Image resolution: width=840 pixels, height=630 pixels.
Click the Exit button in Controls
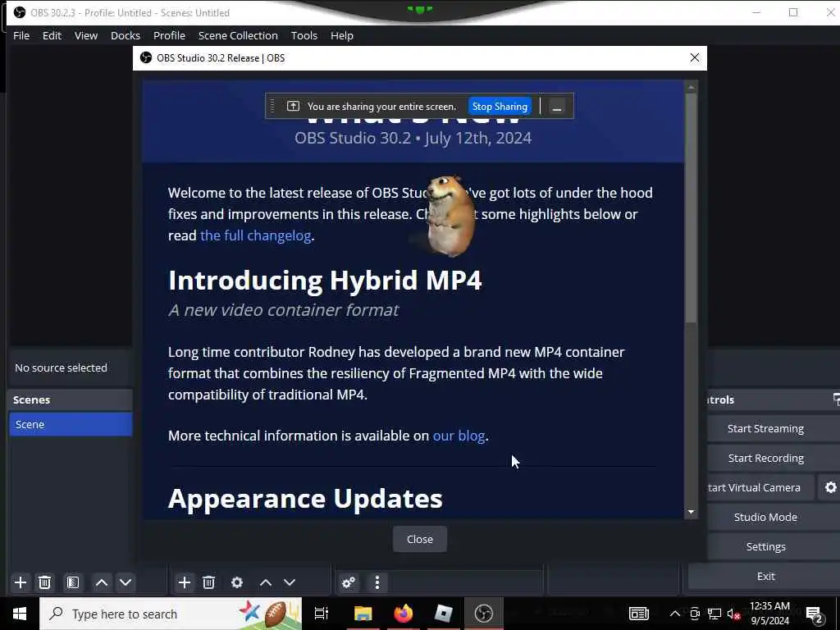(765, 576)
